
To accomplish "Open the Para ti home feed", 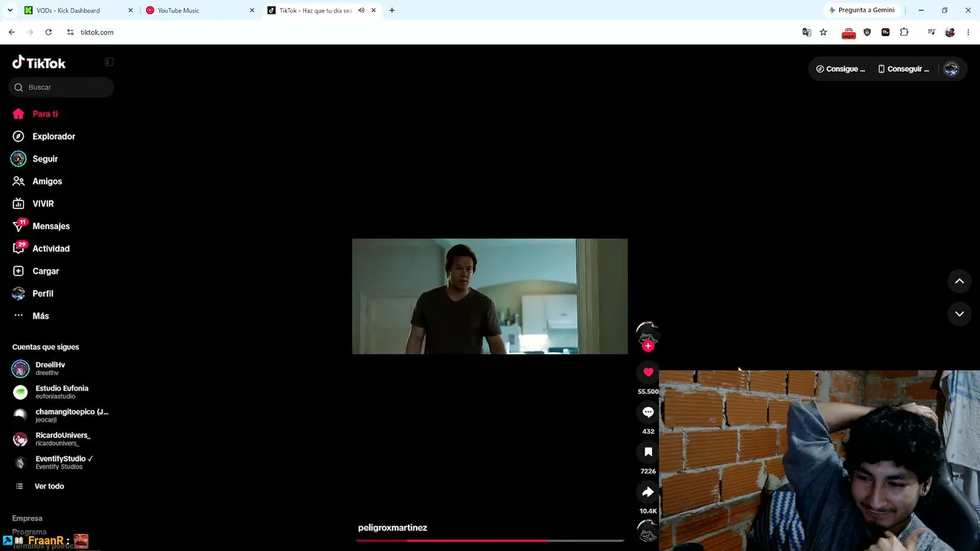I will tap(35, 114).
